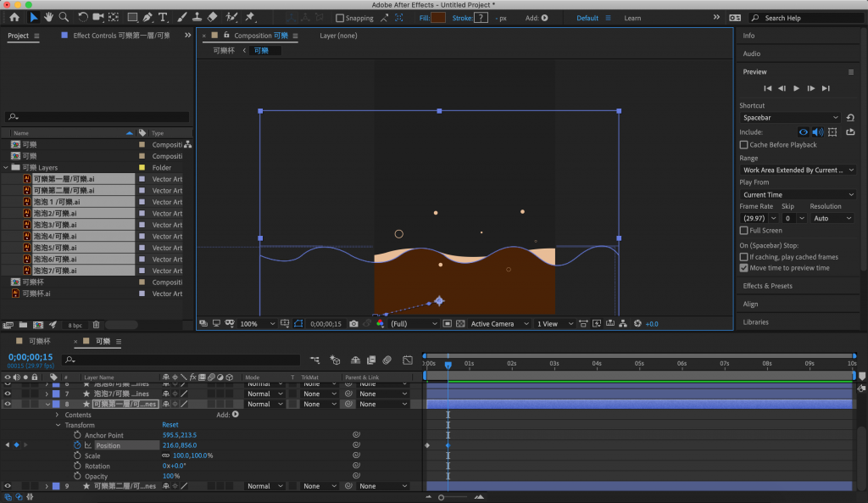Collapse the Transform property group
The width and height of the screenshot is (868, 503).
[58, 425]
